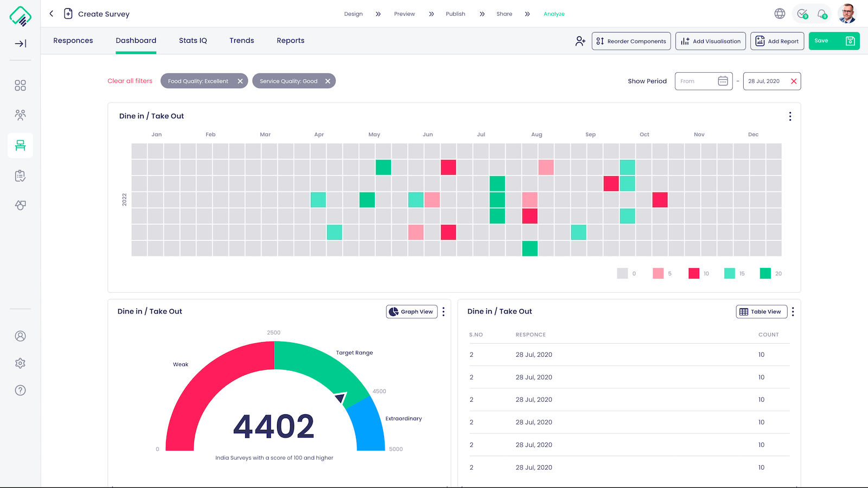Switch to the Trends tab
868x488 pixels.
coord(241,41)
